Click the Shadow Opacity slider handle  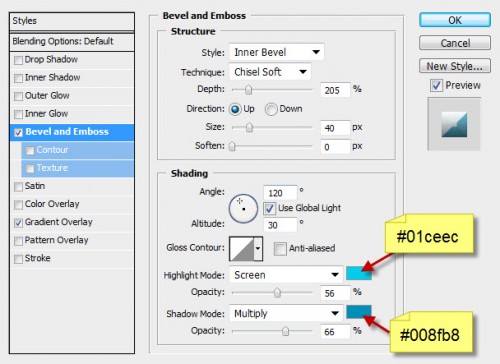pyautogui.click(x=285, y=331)
